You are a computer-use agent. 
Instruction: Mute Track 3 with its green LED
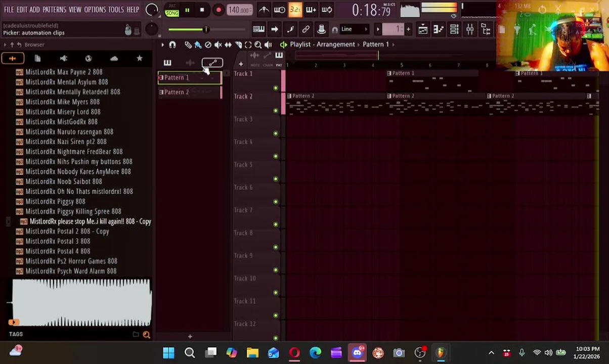[x=276, y=133]
